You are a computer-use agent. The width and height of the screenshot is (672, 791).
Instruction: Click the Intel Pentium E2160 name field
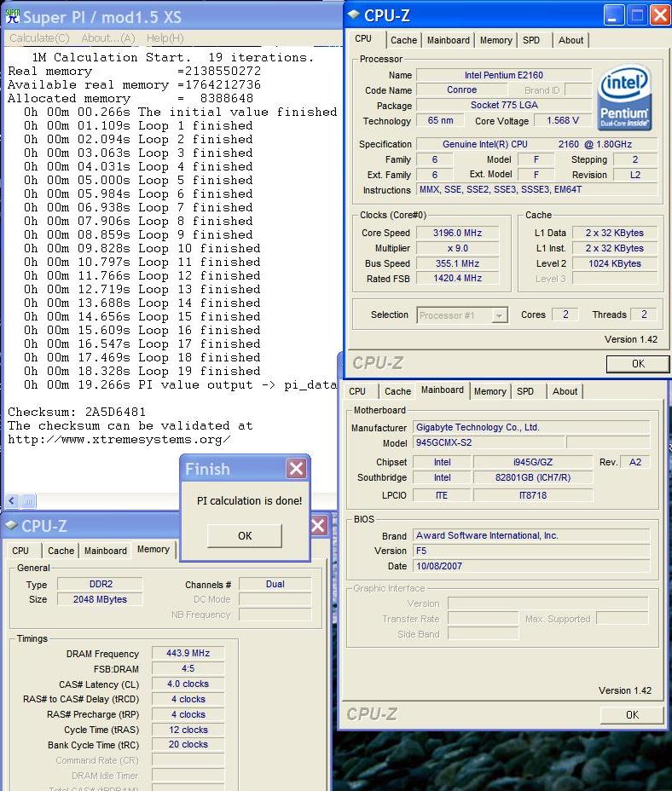point(504,75)
